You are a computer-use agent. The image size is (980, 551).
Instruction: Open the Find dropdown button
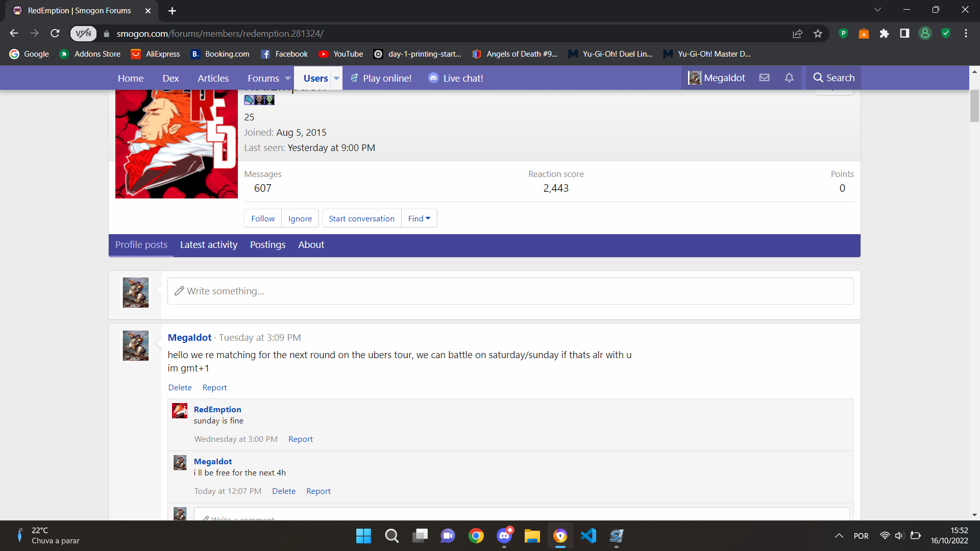419,218
